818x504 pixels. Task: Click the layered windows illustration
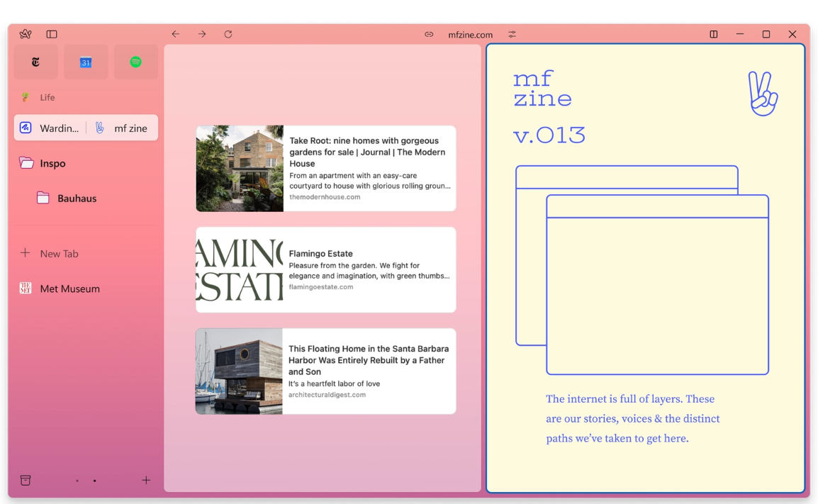(x=642, y=270)
